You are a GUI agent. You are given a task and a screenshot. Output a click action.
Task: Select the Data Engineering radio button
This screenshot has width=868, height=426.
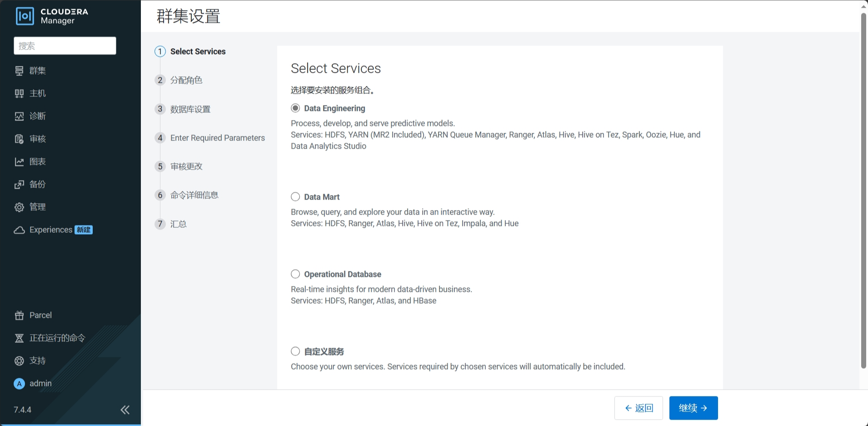tap(295, 108)
